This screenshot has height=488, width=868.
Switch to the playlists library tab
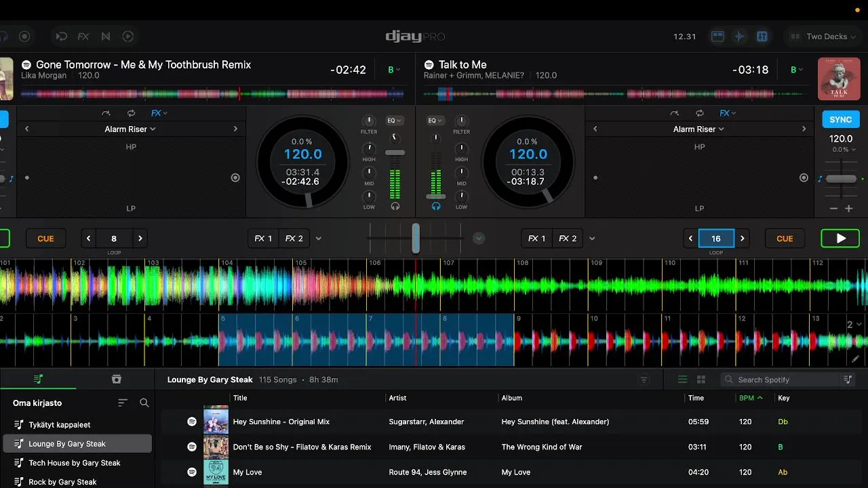point(39,379)
